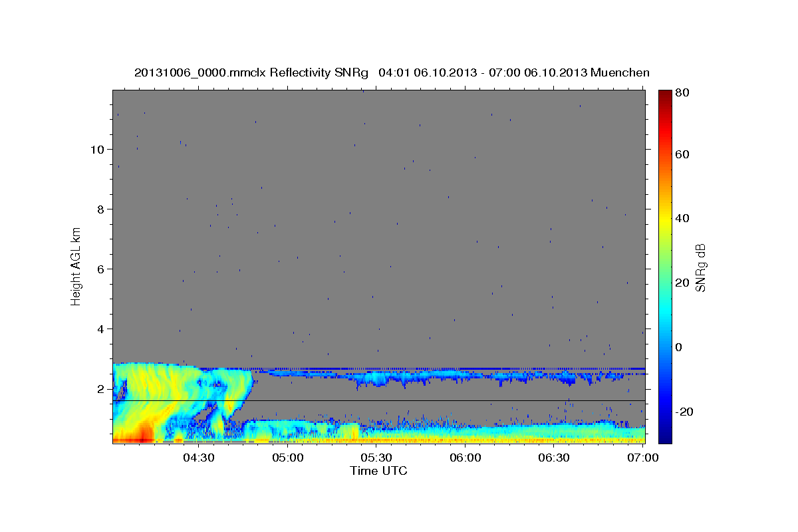This screenshot has width=798, height=532.
Task: Click the height axis label 2
Action: pyautogui.click(x=100, y=388)
